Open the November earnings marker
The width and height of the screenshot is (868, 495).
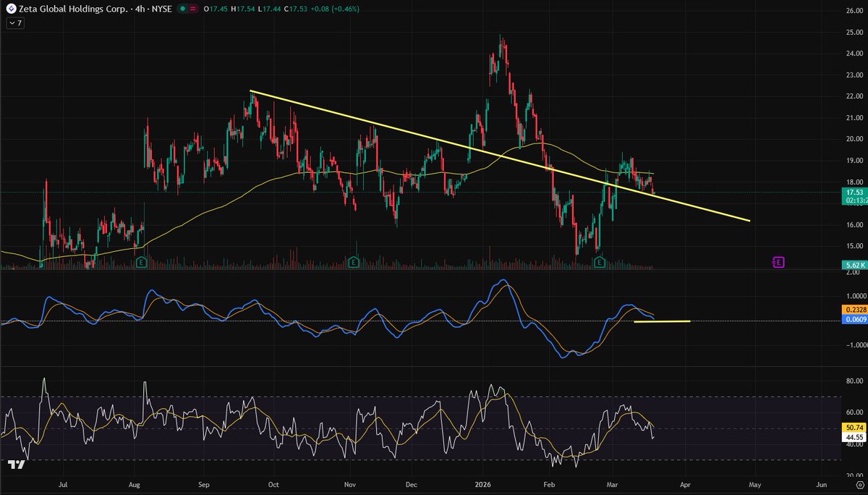pyautogui.click(x=354, y=261)
